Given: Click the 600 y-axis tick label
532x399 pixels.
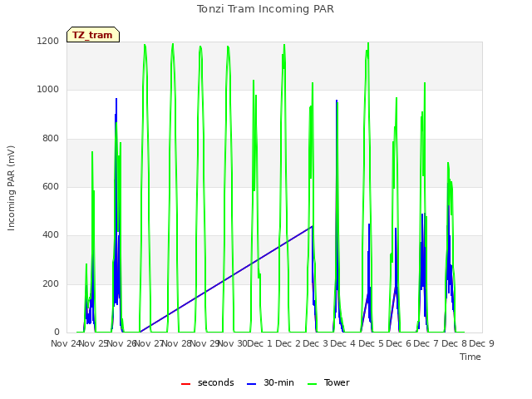Looking at the screenshot, I should (51, 186).
